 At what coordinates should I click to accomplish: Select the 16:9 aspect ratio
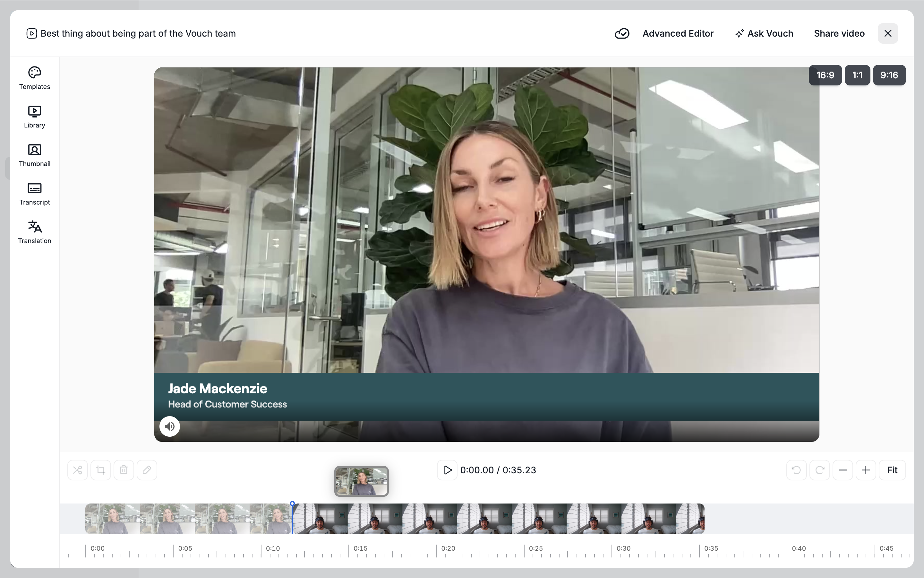[825, 75]
